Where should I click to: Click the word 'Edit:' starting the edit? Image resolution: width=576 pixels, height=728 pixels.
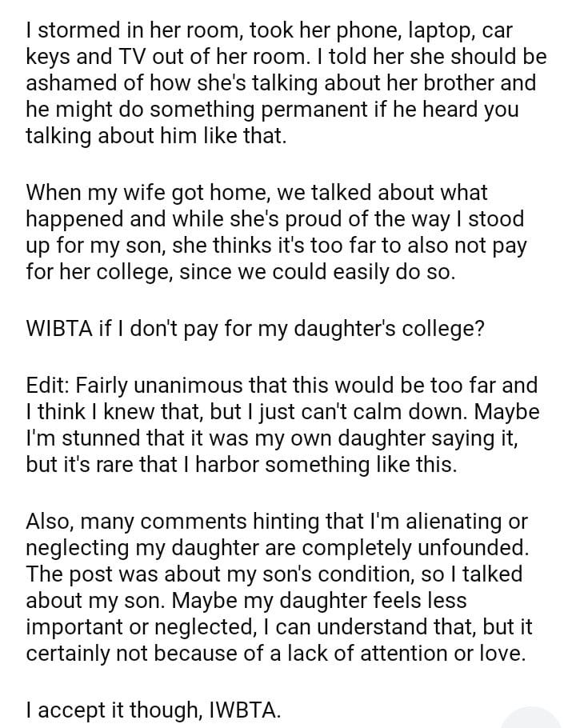pyautogui.click(x=50, y=386)
